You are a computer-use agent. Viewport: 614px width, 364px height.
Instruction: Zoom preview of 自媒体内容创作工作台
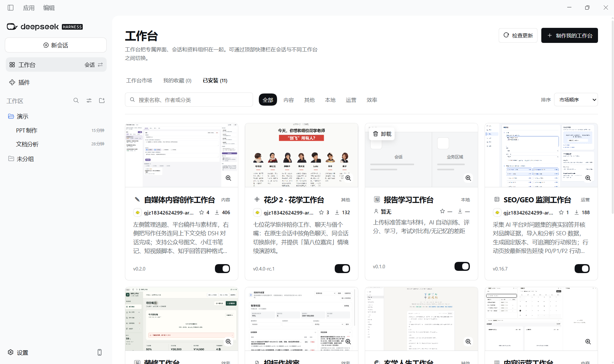[x=228, y=178]
